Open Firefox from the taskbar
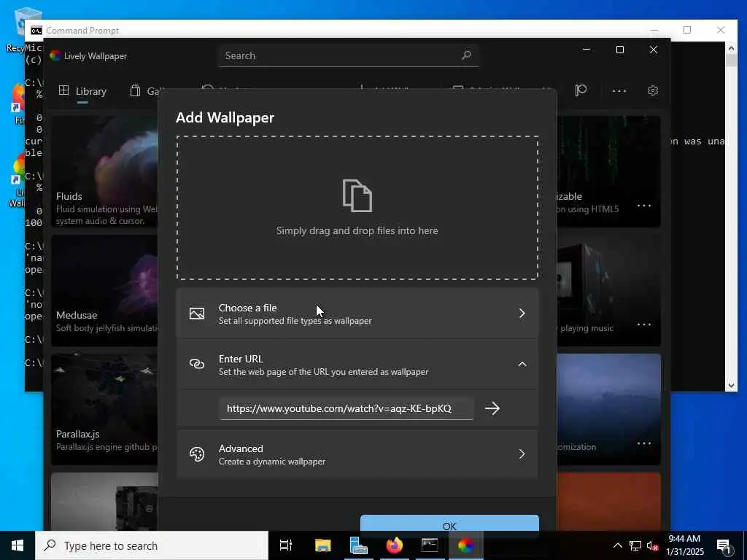747x560 pixels. click(x=395, y=545)
